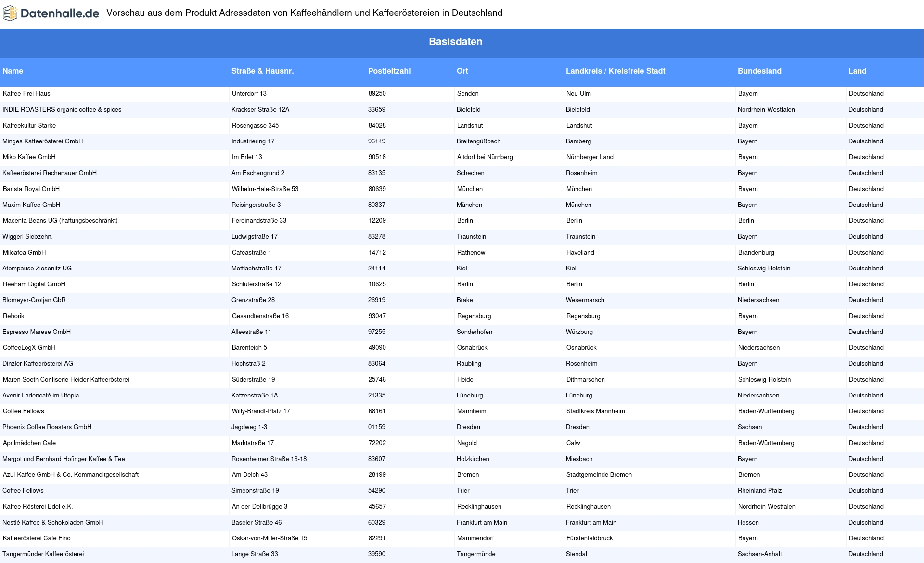Image resolution: width=924 pixels, height=563 pixels.
Task: Select postal code 01159
Action: [x=377, y=427]
